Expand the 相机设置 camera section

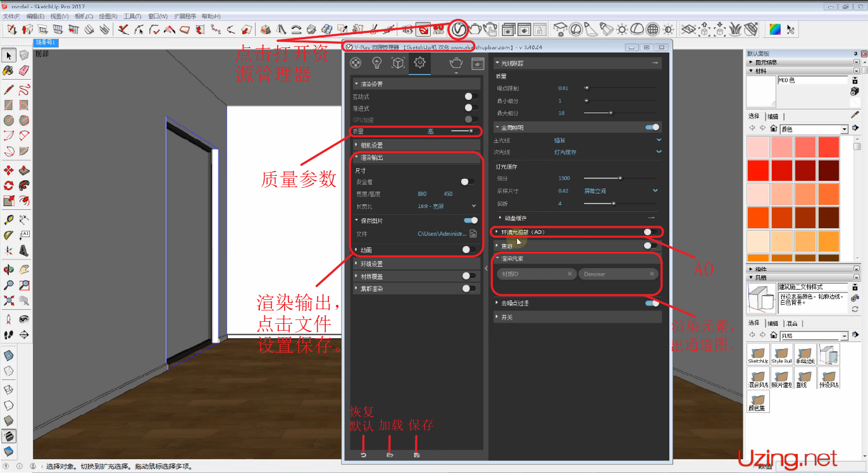(x=416, y=145)
